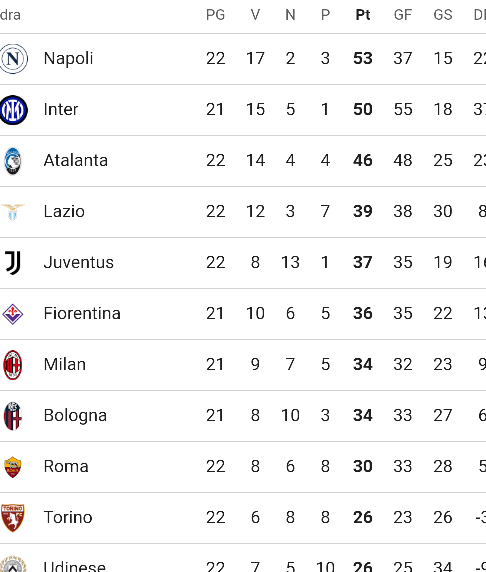Click the Lazio eagle logo
Screen dimensions: 486x572
pyautogui.click(x=13, y=212)
